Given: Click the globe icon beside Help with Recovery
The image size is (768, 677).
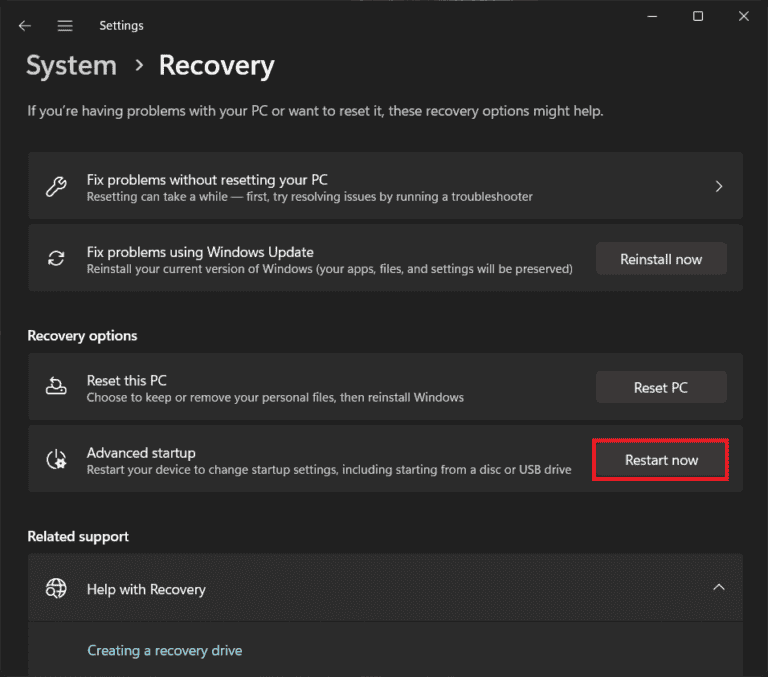Looking at the screenshot, I should pos(57,589).
